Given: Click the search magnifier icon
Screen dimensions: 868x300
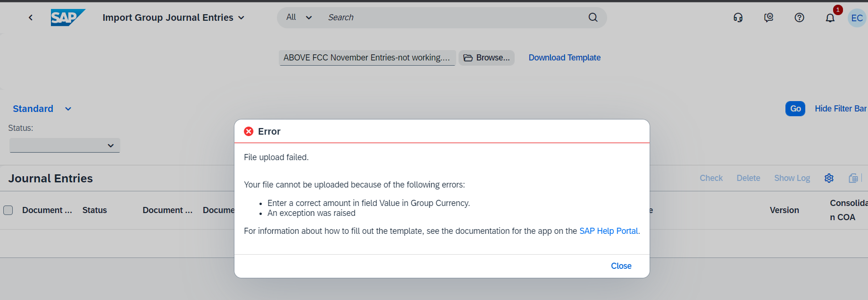Looking at the screenshot, I should click(x=593, y=17).
